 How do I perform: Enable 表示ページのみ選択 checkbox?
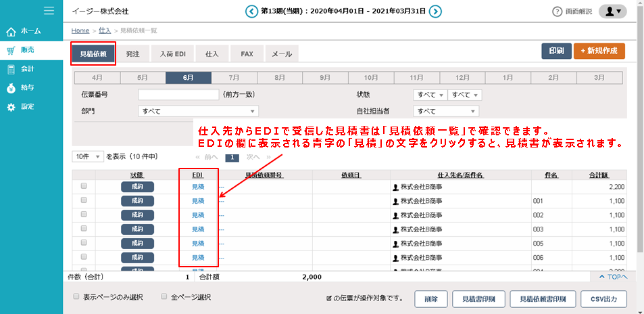(76, 296)
